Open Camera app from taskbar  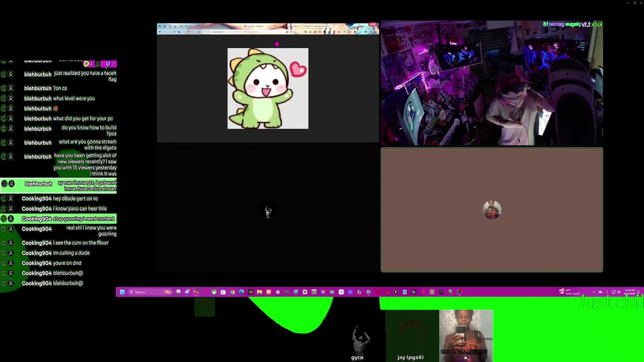(332, 292)
